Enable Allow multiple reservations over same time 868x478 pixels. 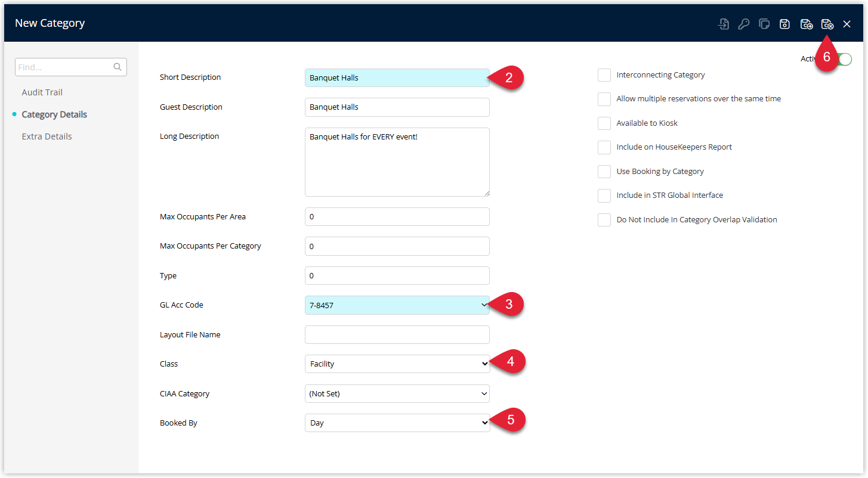(x=604, y=99)
